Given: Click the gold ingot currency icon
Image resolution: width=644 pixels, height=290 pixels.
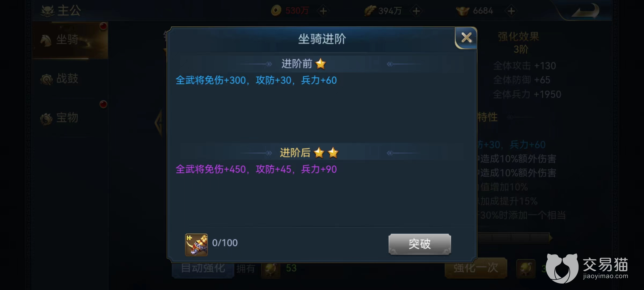Looking at the screenshot, I should [x=463, y=11].
